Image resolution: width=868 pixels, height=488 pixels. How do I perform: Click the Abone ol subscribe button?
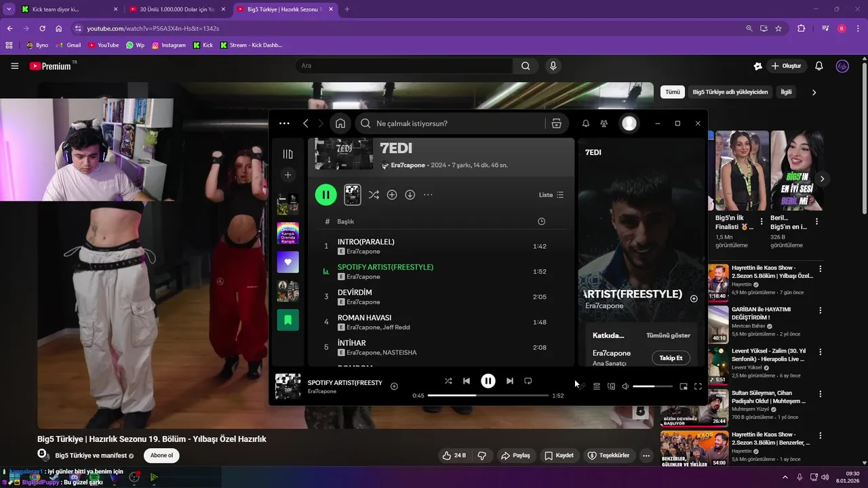click(161, 455)
